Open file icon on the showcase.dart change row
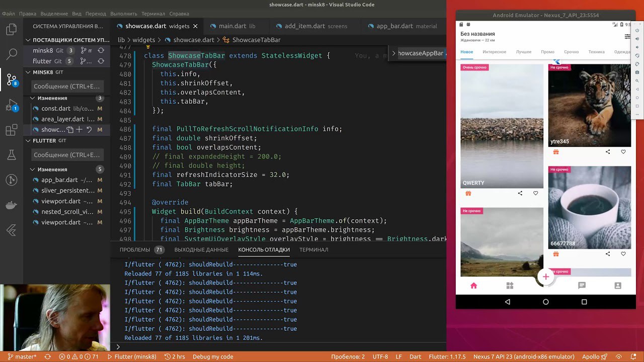The width and height of the screenshot is (644, 362). pos(70,130)
